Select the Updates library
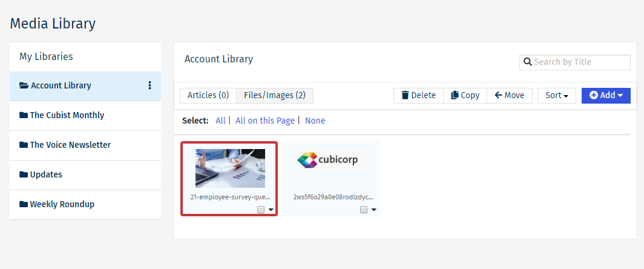This screenshot has width=644, height=269. 85,175
